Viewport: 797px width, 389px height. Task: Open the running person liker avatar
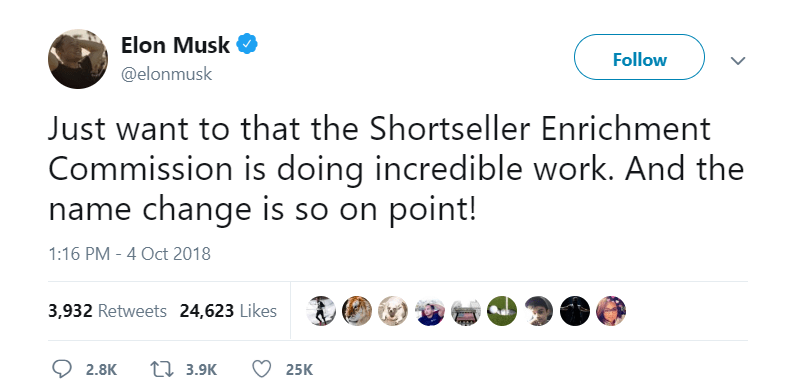322,311
